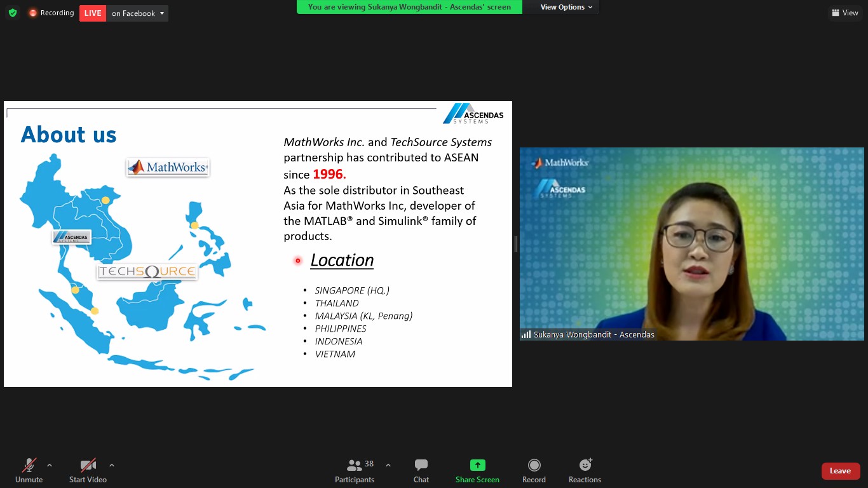The height and width of the screenshot is (488, 868).
Task: Click the green encryption shield icon
Action: 12,13
